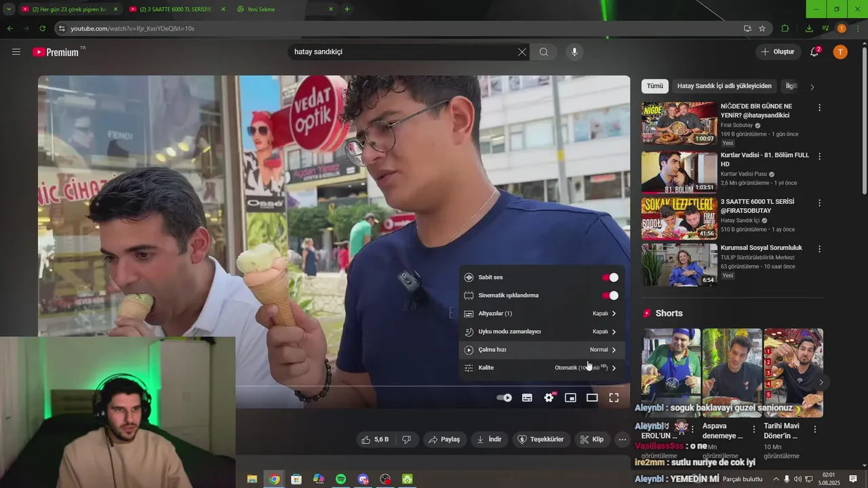Click the Oluştur button
868x488 pixels.
(778, 52)
